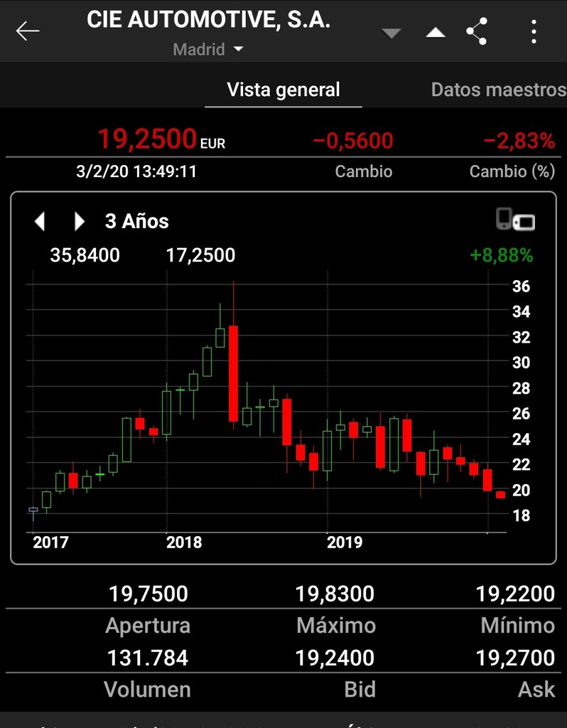Tap the Mínimo value 19,2200
567x728 pixels.
click(x=515, y=594)
